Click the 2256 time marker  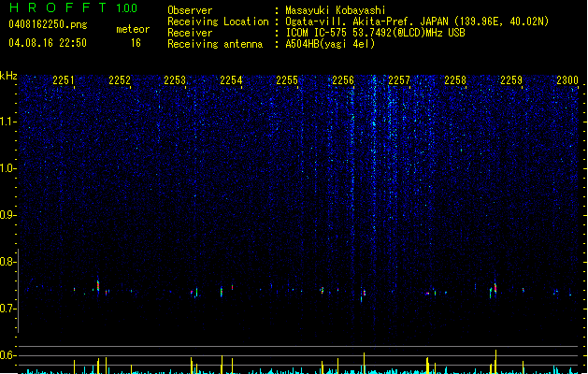click(343, 80)
